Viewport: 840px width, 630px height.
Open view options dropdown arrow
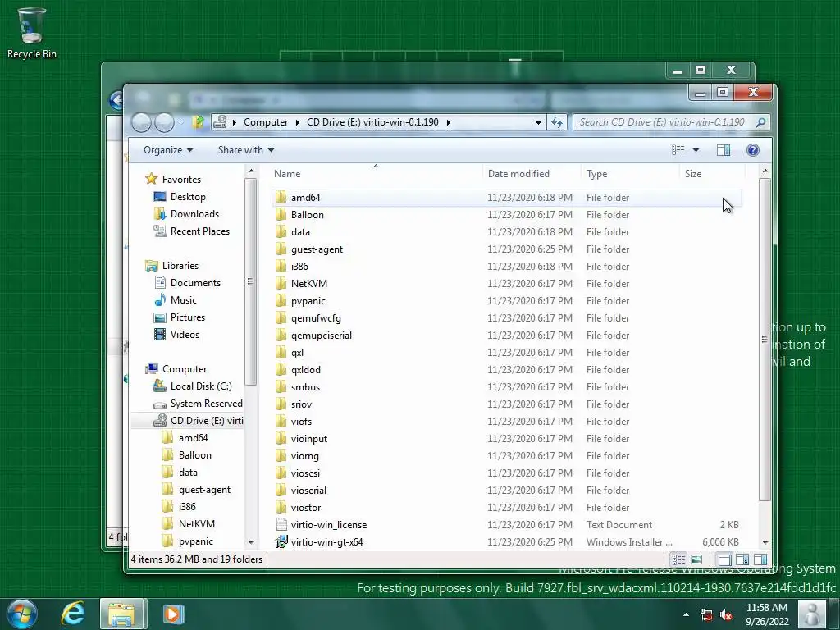pos(696,150)
